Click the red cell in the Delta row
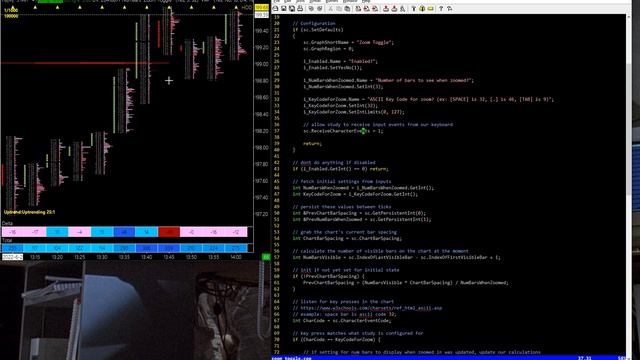Viewport: 640px width, 360px height. (x=169, y=232)
